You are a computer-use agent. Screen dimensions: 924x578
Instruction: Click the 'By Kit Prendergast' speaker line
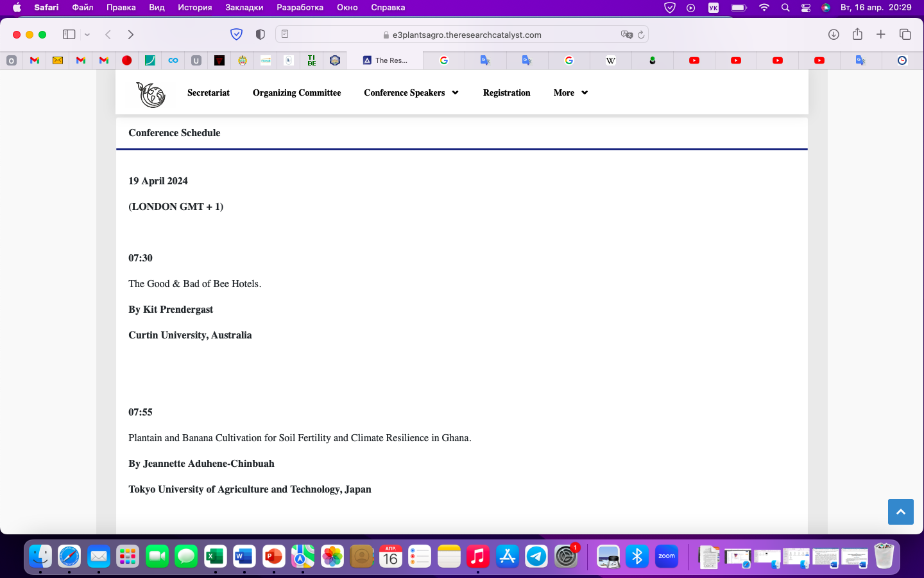171,310
